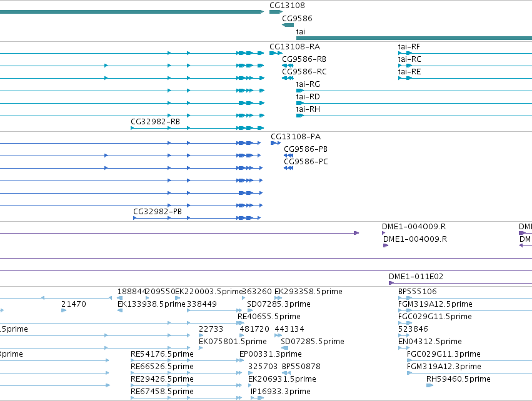Select transcript CG9586-RC
The height and width of the screenshot is (401, 532).
coord(304,72)
